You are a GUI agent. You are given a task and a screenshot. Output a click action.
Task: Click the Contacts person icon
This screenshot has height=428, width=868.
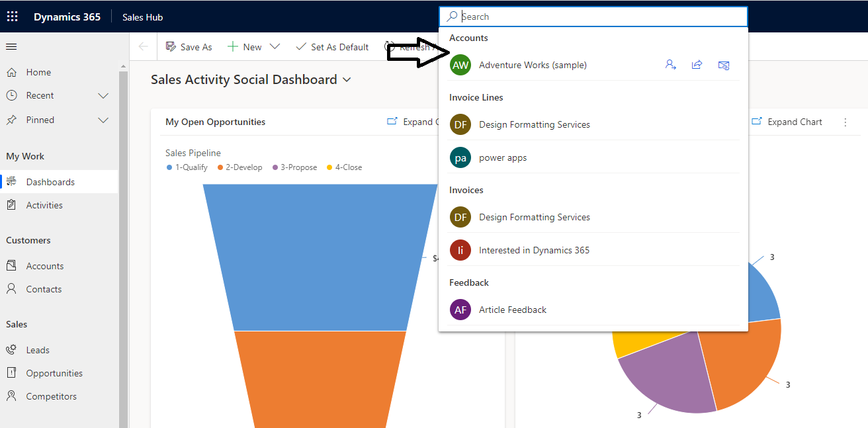click(11, 289)
